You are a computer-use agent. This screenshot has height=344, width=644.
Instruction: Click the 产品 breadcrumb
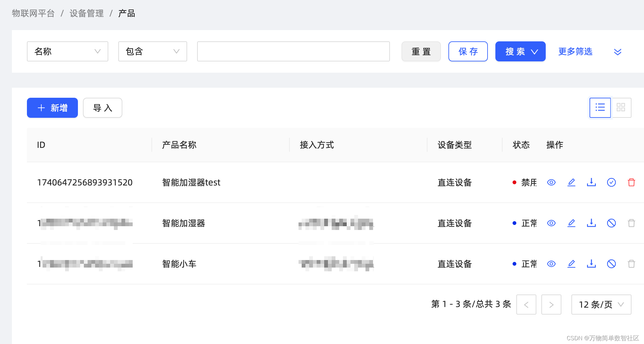(127, 13)
